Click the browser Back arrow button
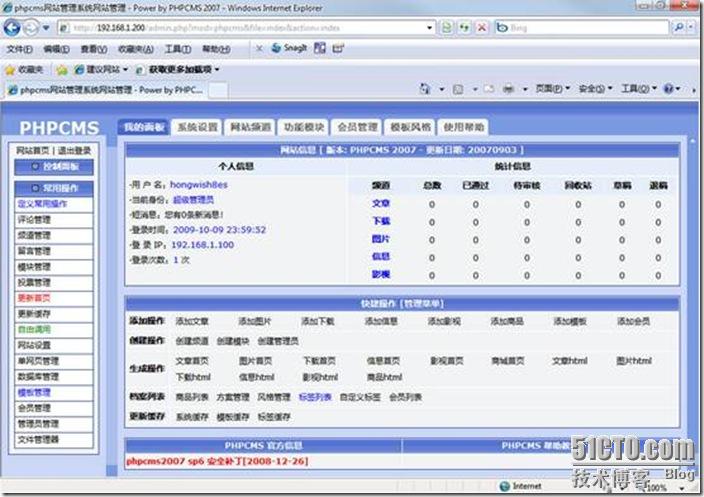Viewport: 704px width, 497px height. pyautogui.click(x=12, y=28)
